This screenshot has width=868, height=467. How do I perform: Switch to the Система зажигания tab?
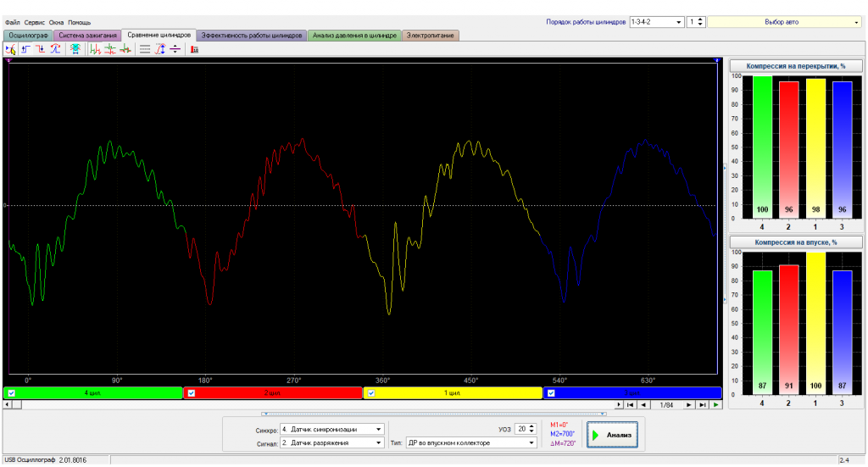[x=87, y=36]
